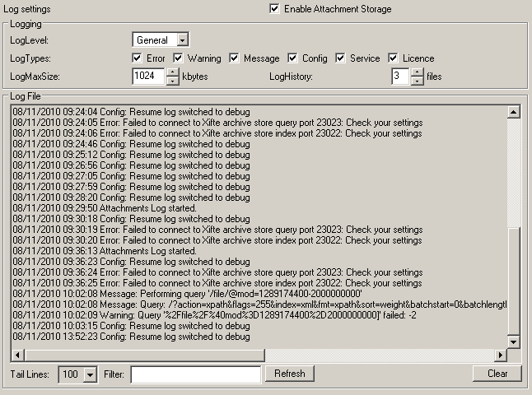
Task: Click inside the Filter text field
Action: (x=196, y=374)
